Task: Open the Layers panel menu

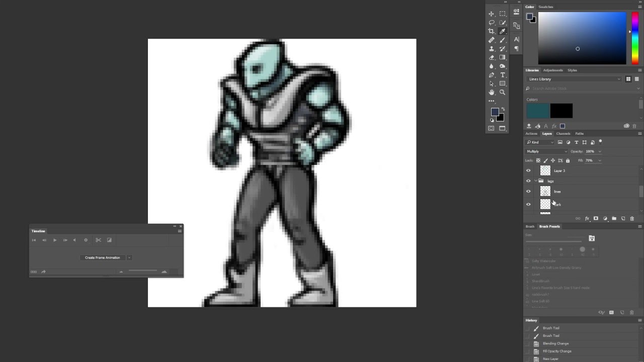Action: click(640, 134)
